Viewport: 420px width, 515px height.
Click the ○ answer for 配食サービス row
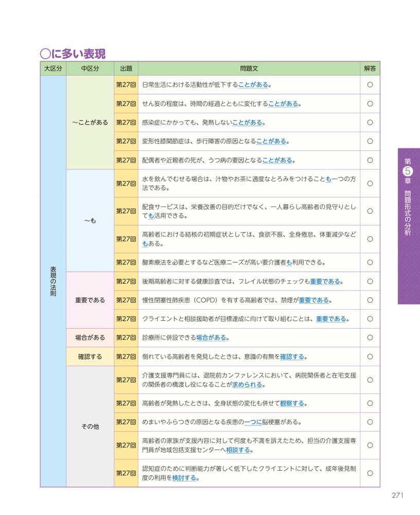[370, 211]
